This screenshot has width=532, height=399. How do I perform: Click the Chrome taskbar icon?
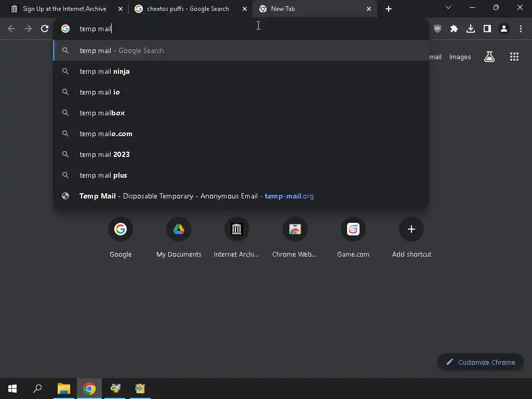(89, 389)
